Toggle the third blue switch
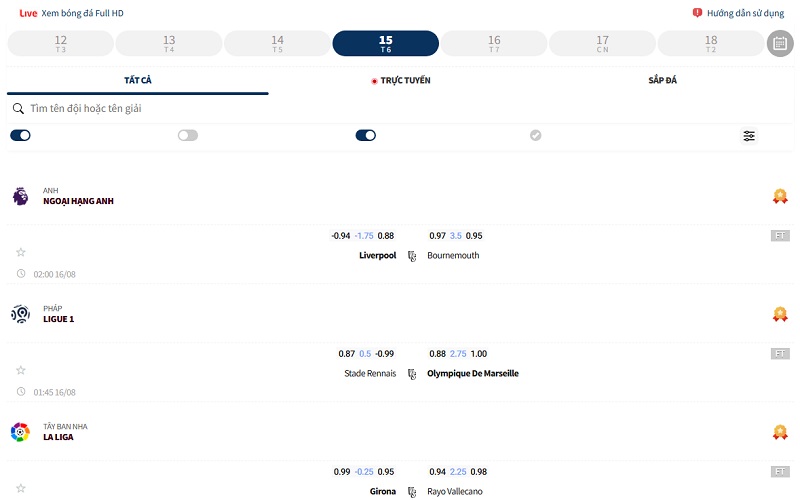 (x=366, y=135)
